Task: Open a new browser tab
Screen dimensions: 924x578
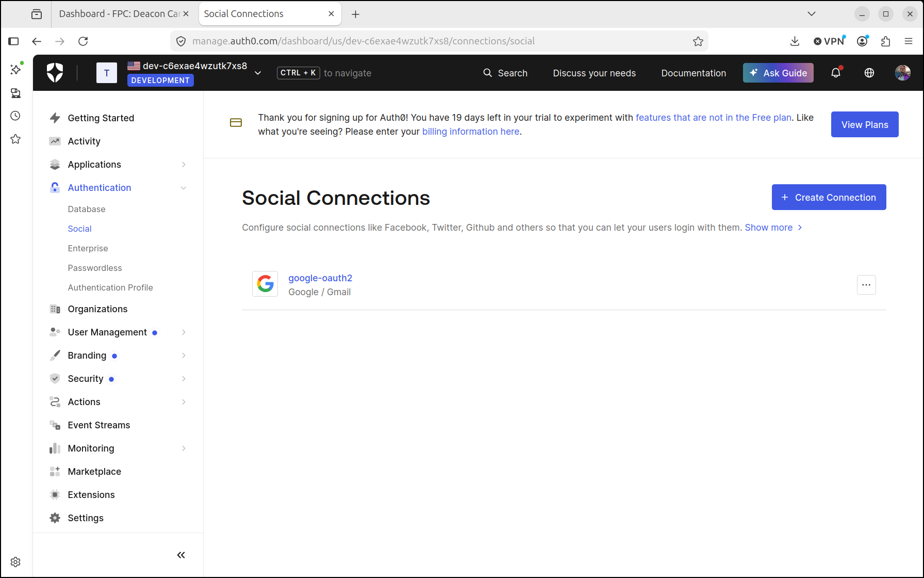Action: coord(355,14)
